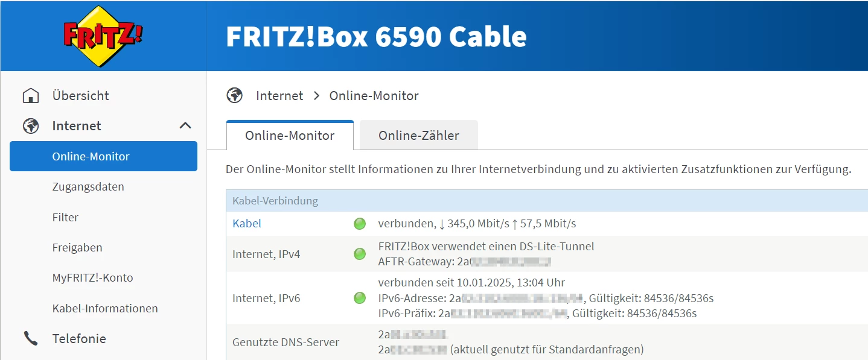The width and height of the screenshot is (868, 360).
Task: Click the first DNS server address
Action: click(x=412, y=334)
